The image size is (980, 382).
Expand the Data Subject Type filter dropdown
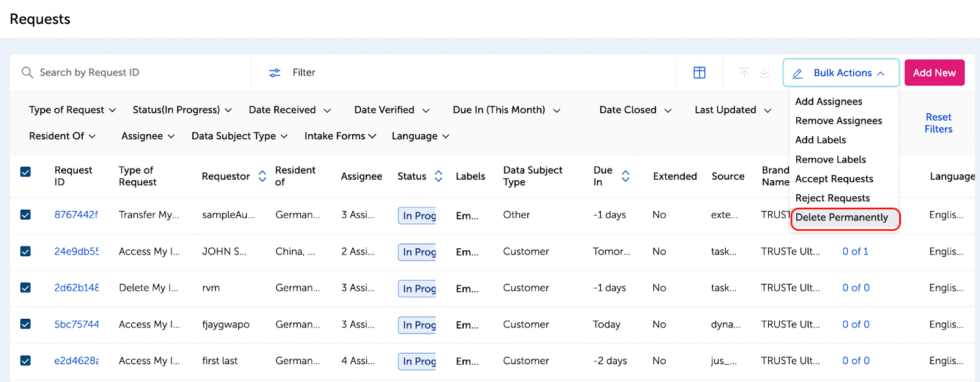tap(239, 136)
